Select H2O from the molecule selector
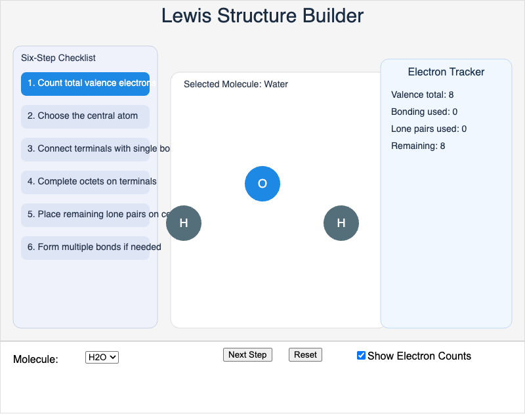 [102, 357]
